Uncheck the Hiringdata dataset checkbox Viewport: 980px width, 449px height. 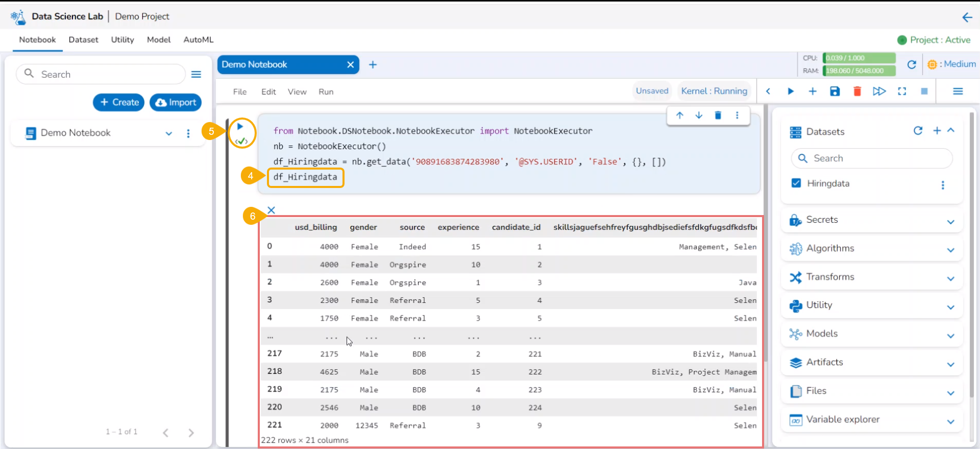(796, 183)
